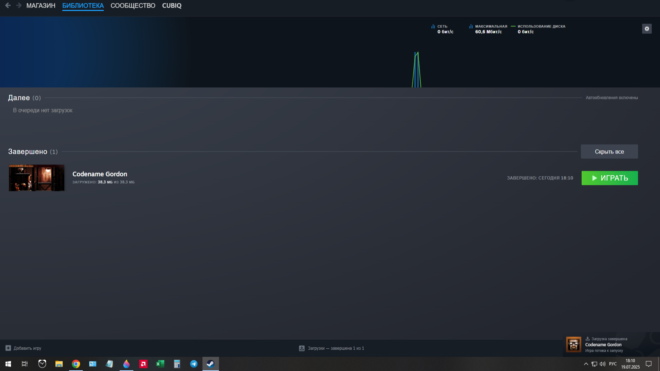Open downloads settings gear icon
The height and width of the screenshot is (371, 660).
point(647,29)
